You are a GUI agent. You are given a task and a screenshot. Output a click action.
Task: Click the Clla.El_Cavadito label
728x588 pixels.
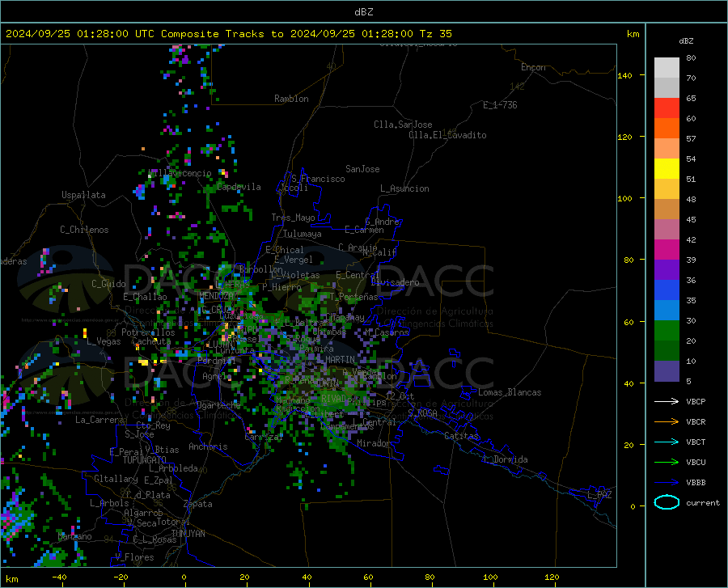coord(447,135)
